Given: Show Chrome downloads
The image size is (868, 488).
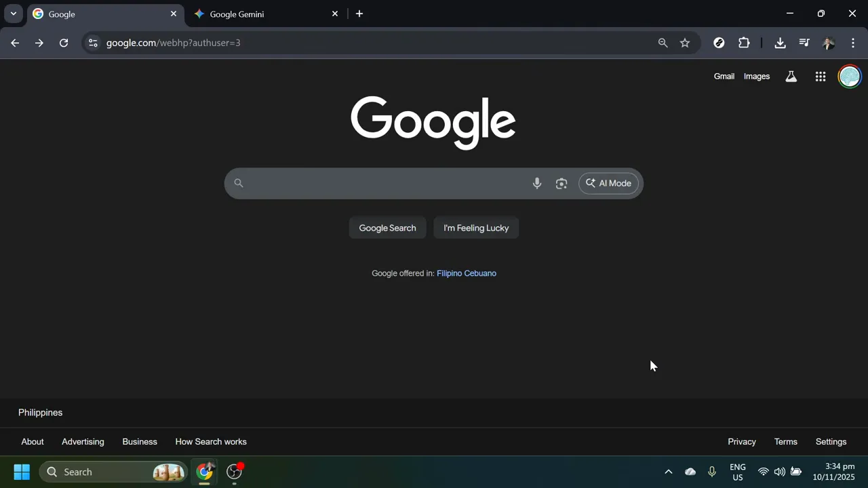Looking at the screenshot, I should coord(780,43).
